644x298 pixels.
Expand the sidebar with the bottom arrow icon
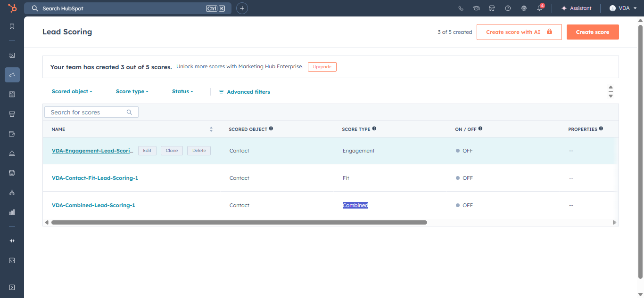(12, 287)
